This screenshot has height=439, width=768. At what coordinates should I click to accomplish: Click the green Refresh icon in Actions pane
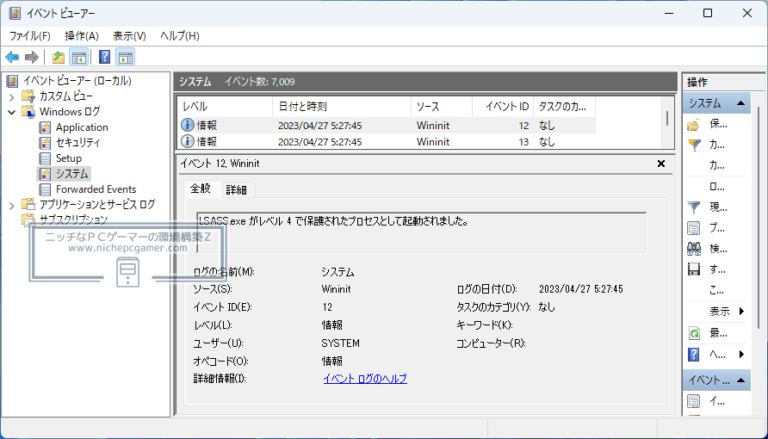[x=693, y=333]
